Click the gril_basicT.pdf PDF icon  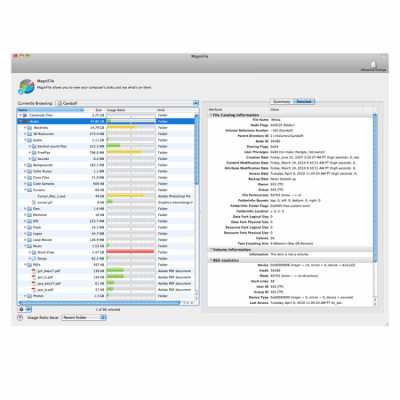point(34,271)
